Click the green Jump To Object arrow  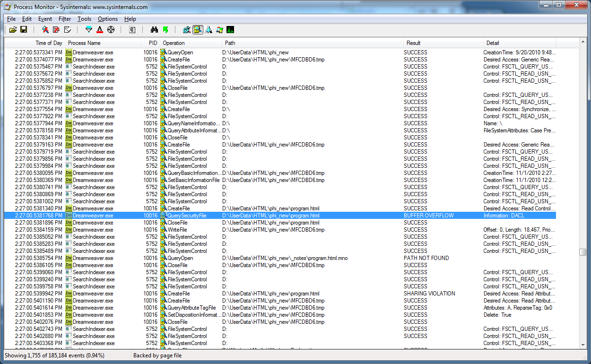(x=165, y=30)
